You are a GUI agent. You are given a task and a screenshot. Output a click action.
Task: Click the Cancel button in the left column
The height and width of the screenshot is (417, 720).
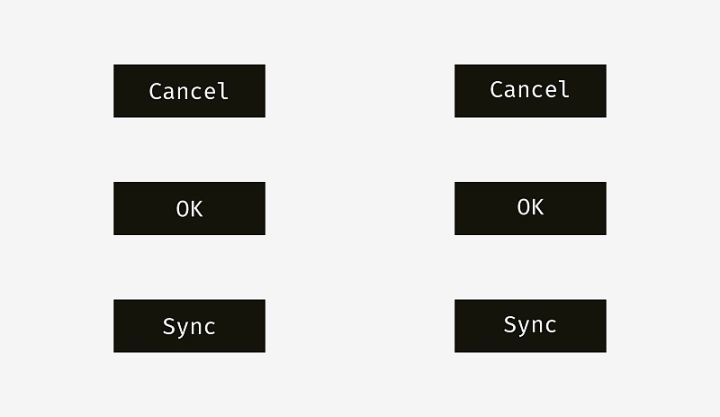click(x=189, y=91)
